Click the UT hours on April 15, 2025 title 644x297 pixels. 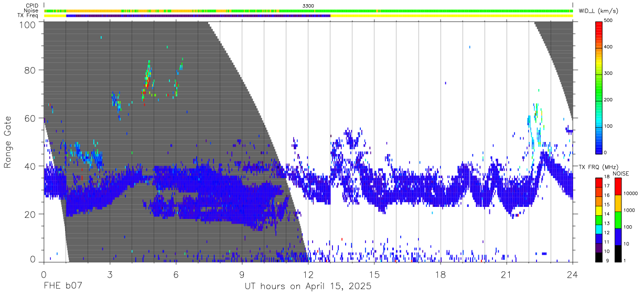tap(308, 287)
